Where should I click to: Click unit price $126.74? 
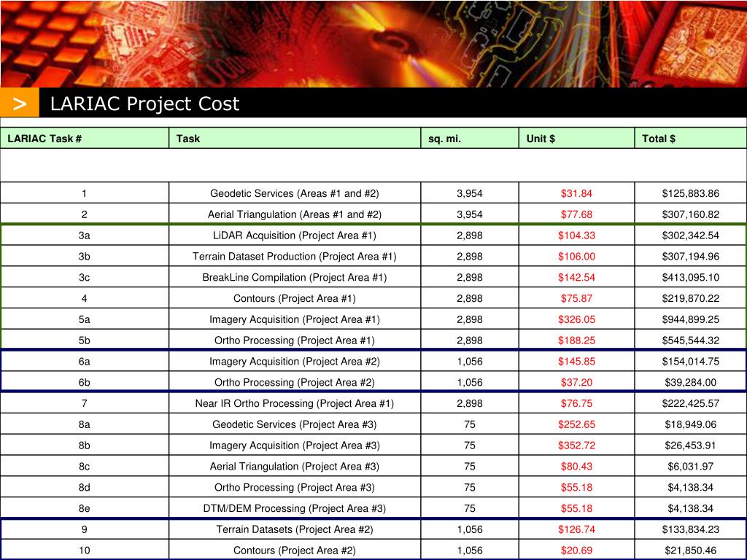click(x=576, y=529)
